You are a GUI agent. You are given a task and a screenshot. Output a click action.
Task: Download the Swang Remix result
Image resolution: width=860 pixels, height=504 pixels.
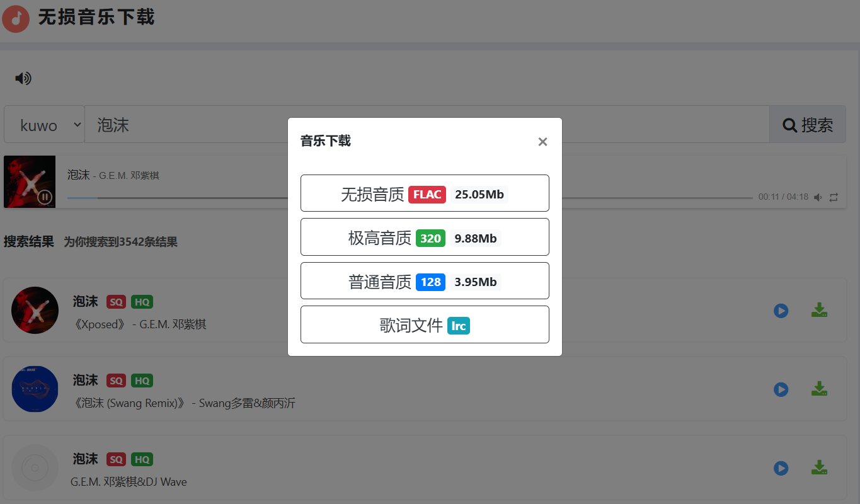(818, 389)
